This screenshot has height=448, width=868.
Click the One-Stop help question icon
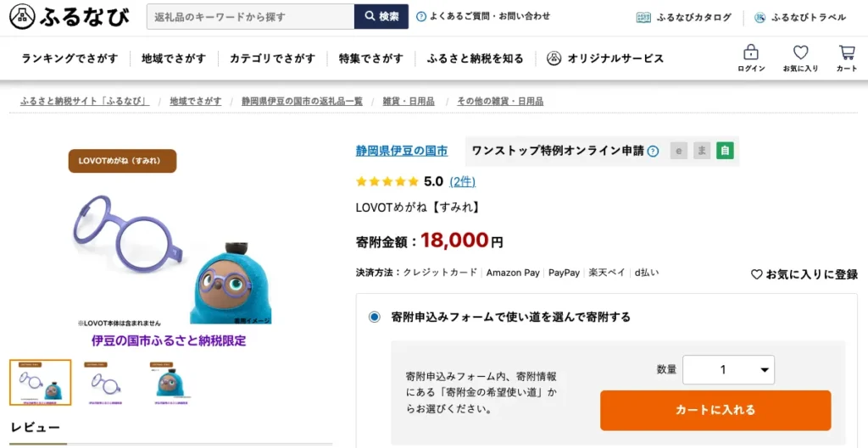(653, 152)
